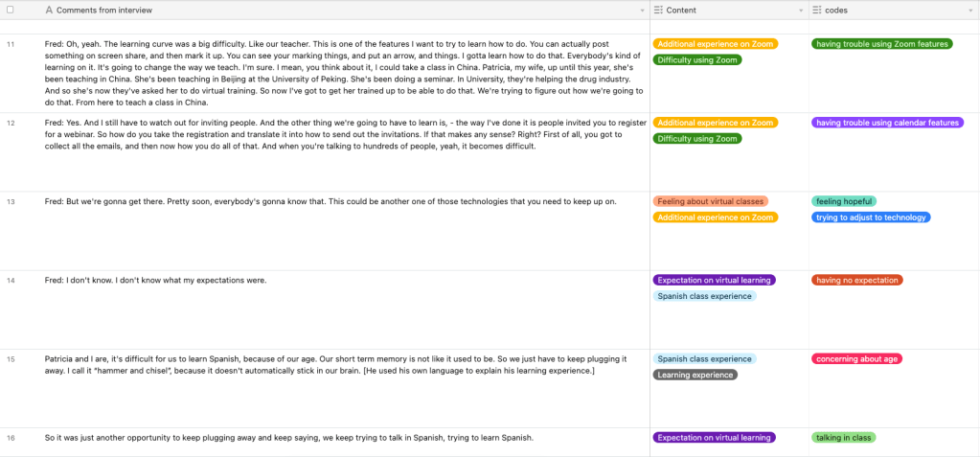Select the Content column header label

click(x=681, y=10)
